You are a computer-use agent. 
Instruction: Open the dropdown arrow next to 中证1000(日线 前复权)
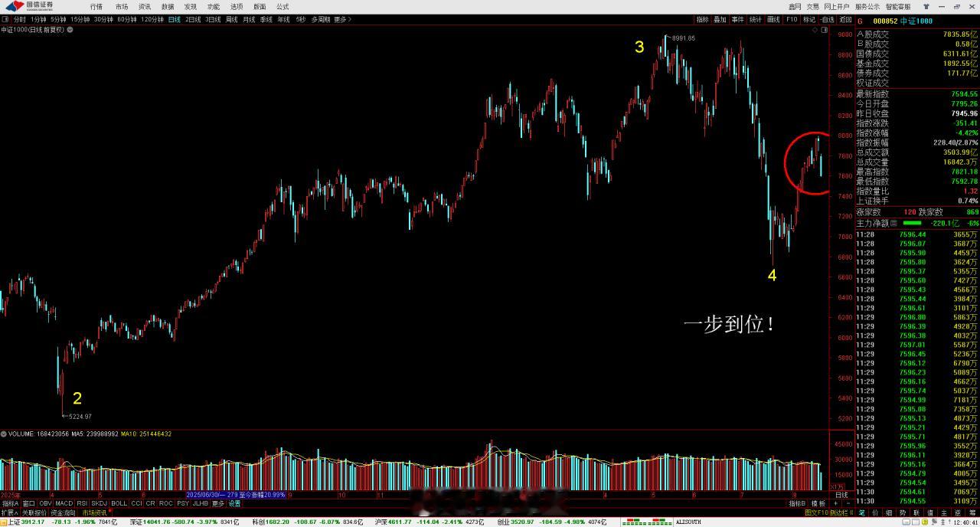(70, 29)
